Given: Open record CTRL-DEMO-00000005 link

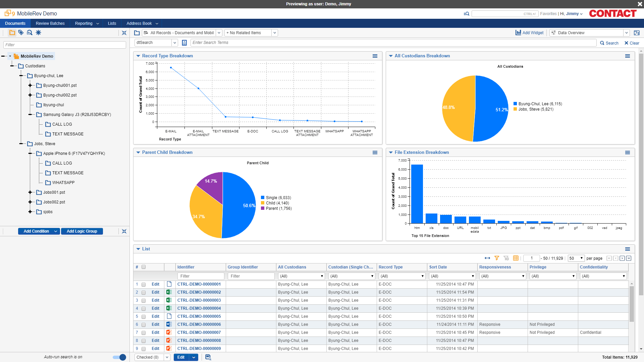Looking at the screenshot, I should click(x=199, y=316).
